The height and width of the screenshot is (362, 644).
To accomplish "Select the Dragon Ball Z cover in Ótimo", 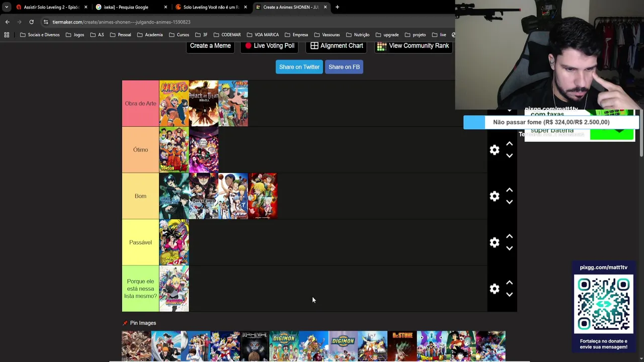I will [x=174, y=150].
